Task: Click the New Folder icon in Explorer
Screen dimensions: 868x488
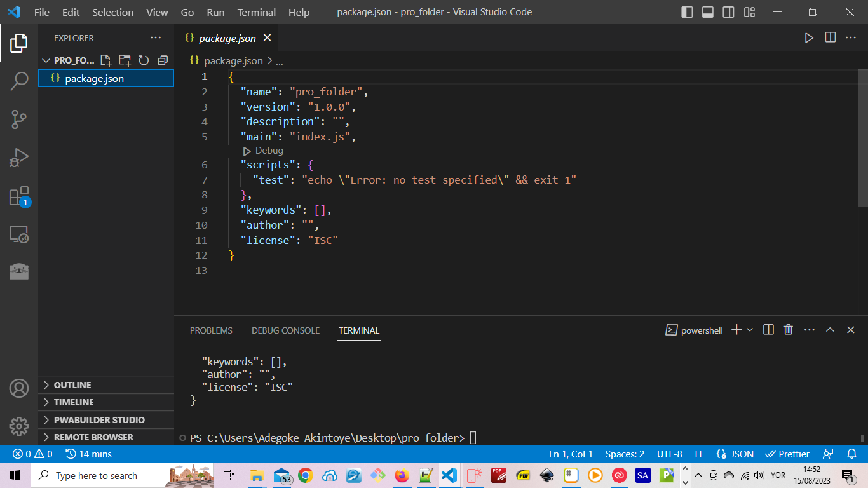Action: pyautogui.click(x=125, y=60)
